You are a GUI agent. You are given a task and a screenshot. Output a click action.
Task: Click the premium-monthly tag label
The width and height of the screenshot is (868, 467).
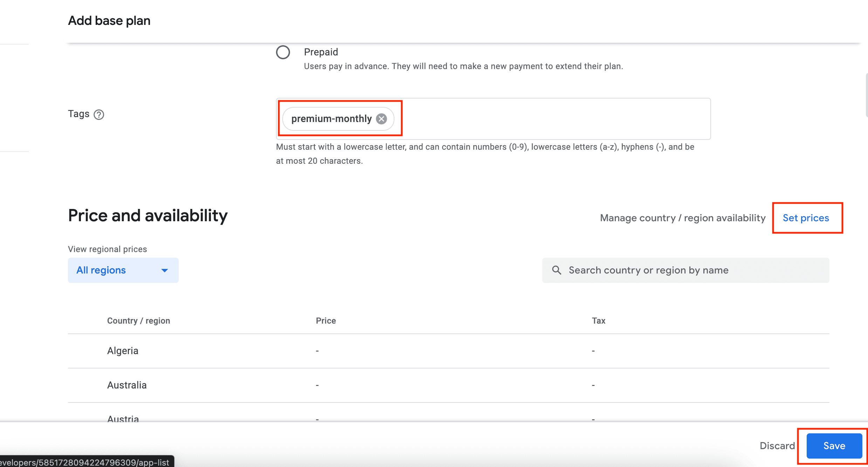(x=331, y=119)
